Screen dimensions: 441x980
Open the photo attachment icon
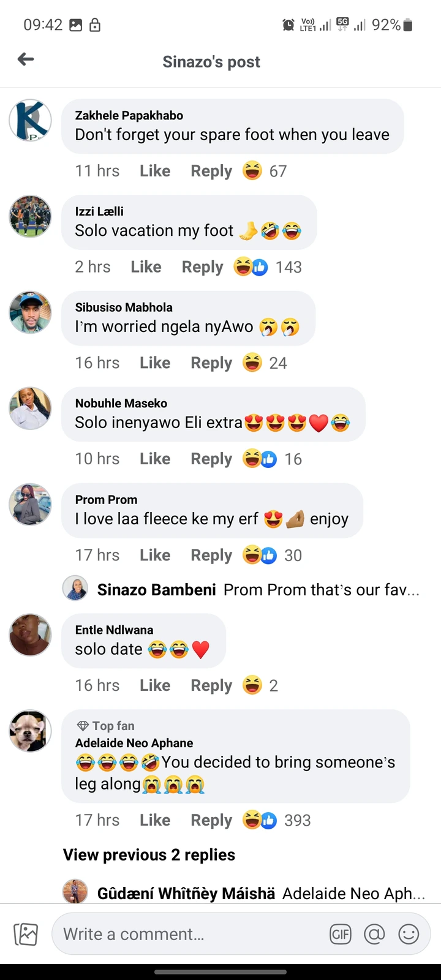point(26,934)
